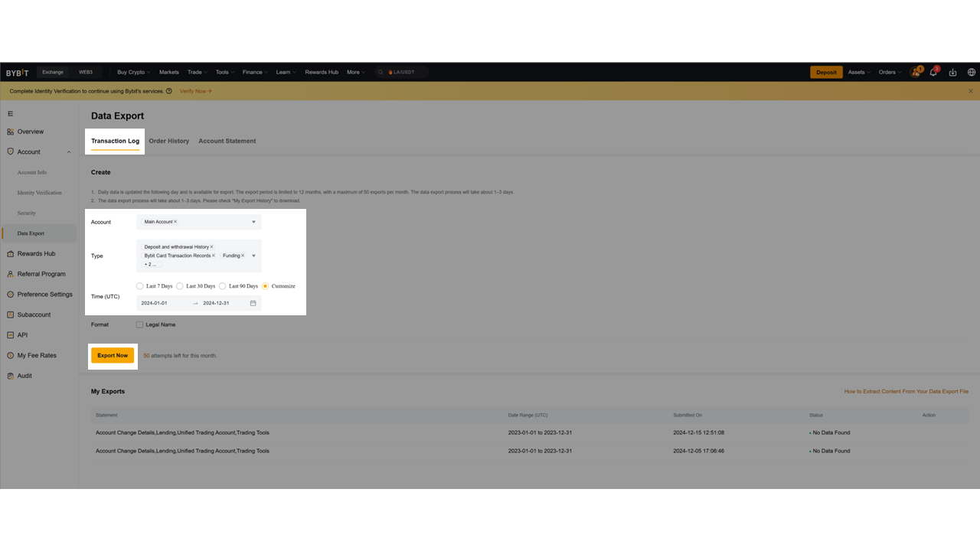
Task: Click the LA/USDT search field
Action: [401, 73]
